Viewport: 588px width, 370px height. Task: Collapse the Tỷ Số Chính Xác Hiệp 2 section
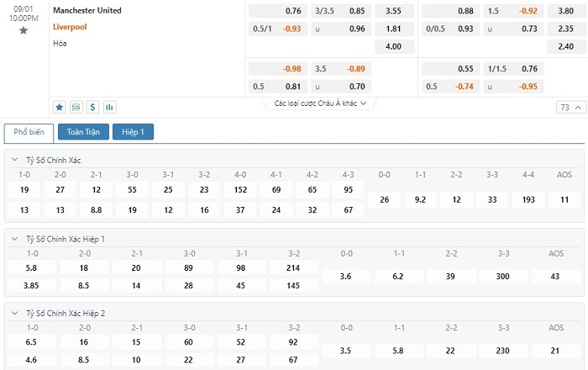[x=15, y=313]
